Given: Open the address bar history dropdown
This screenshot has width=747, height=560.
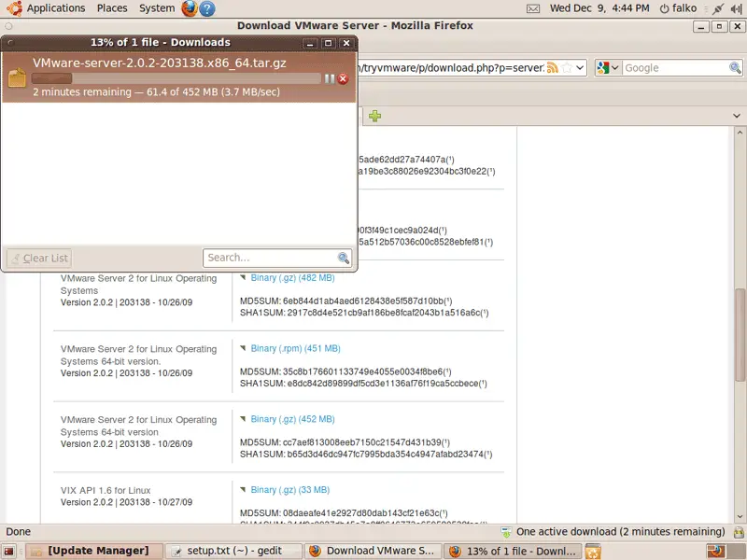Looking at the screenshot, I should click(580, 68).
